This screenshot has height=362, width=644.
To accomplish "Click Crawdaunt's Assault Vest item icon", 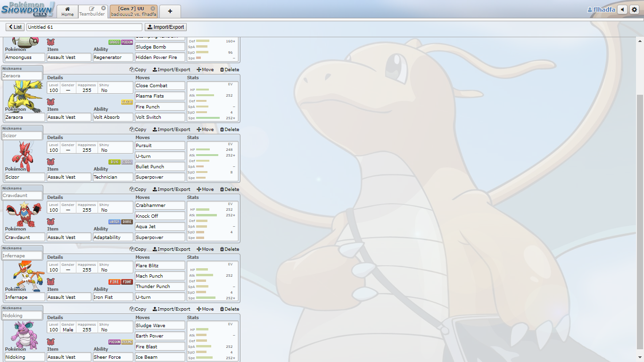I will 50,222.
